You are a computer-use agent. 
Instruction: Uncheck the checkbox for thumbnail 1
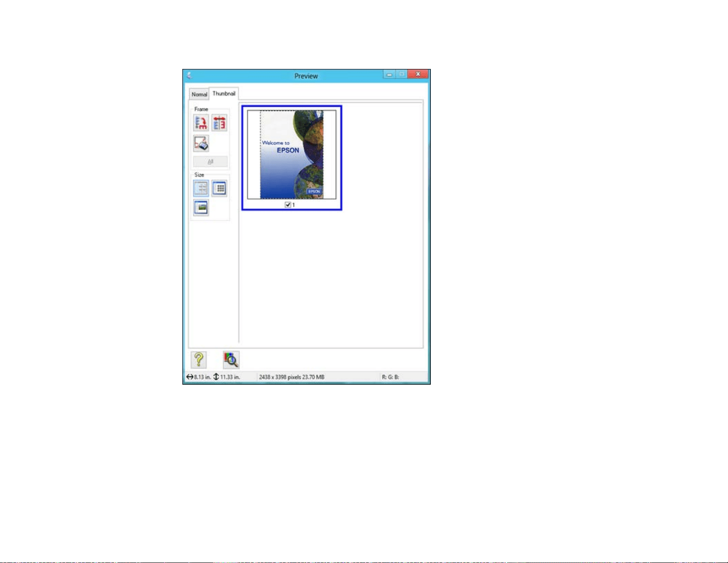(288, 205)
